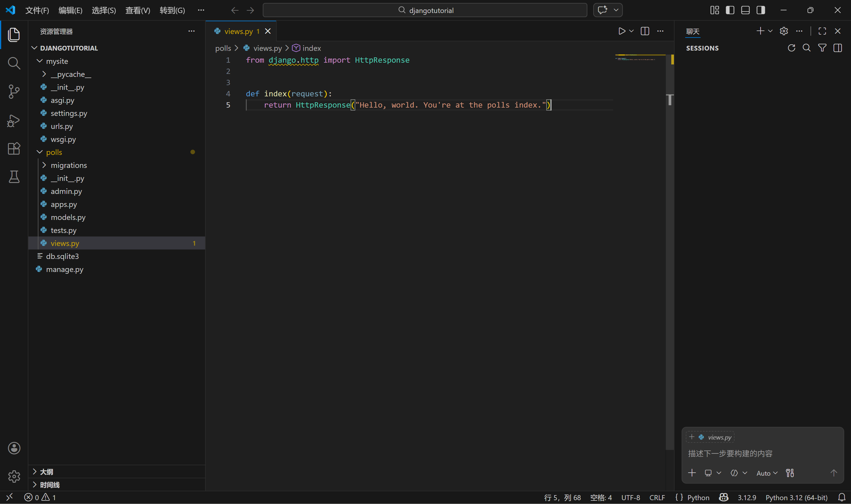Click Python 3.12 (64-bit) interpreter in status bar
The width and height of the screenshot is (851, 504).
tap(796, 497)
